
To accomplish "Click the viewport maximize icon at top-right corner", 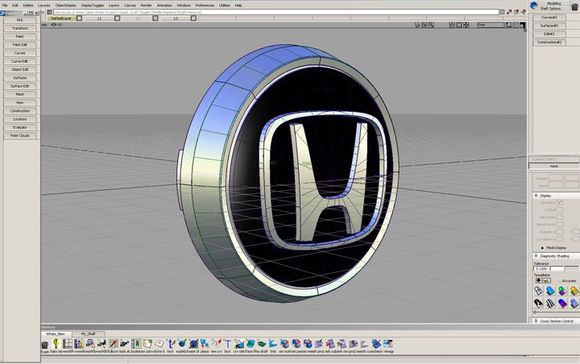I will pos(522,25).
